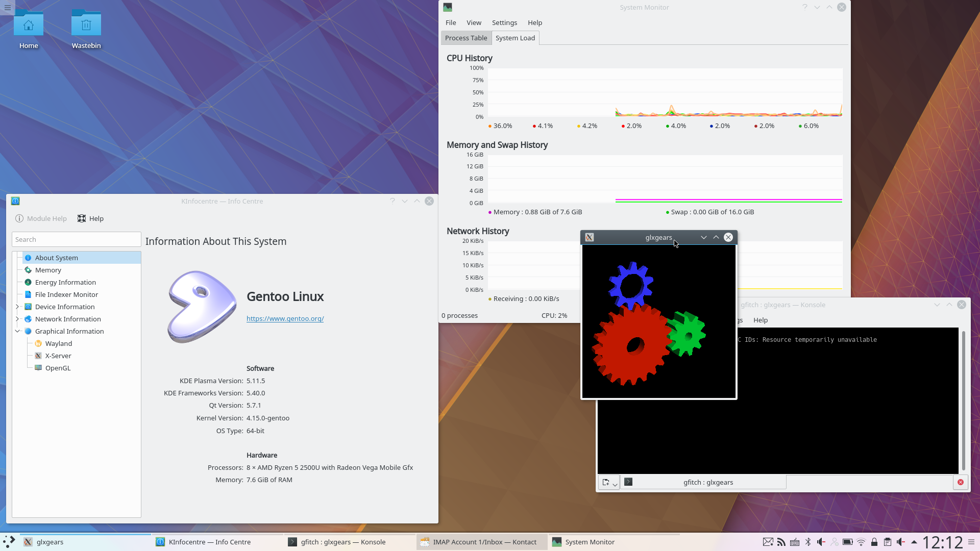Image resolution: width=980 pixels, height=551 pixels.
Task: Click the Swap 0.00 GiB legend entry
Action: tap(709, 212)
